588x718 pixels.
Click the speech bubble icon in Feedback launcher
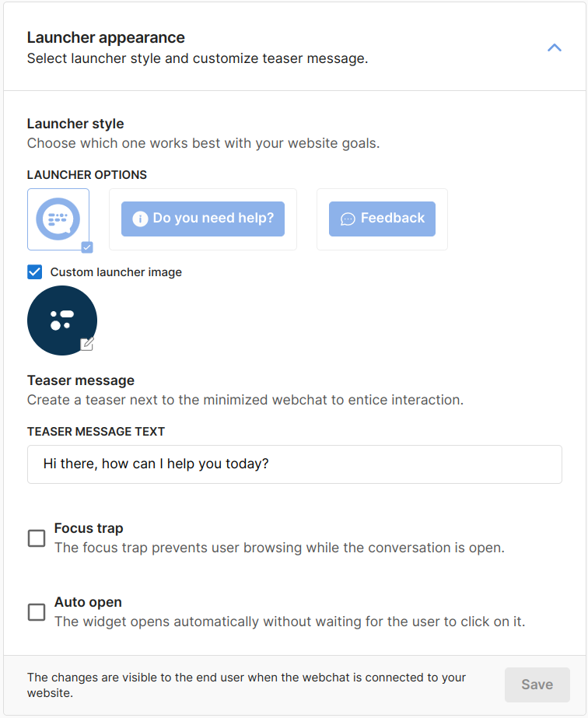(348, 219)
